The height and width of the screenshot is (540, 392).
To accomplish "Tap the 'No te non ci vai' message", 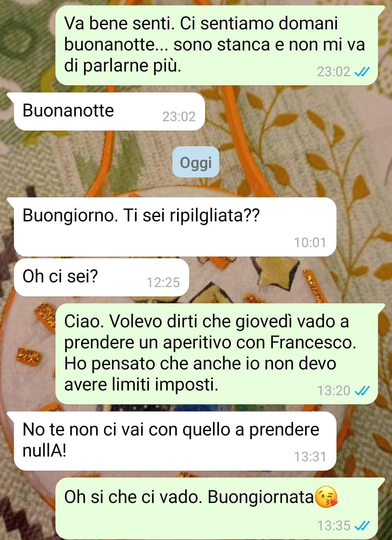I will 175,441.
